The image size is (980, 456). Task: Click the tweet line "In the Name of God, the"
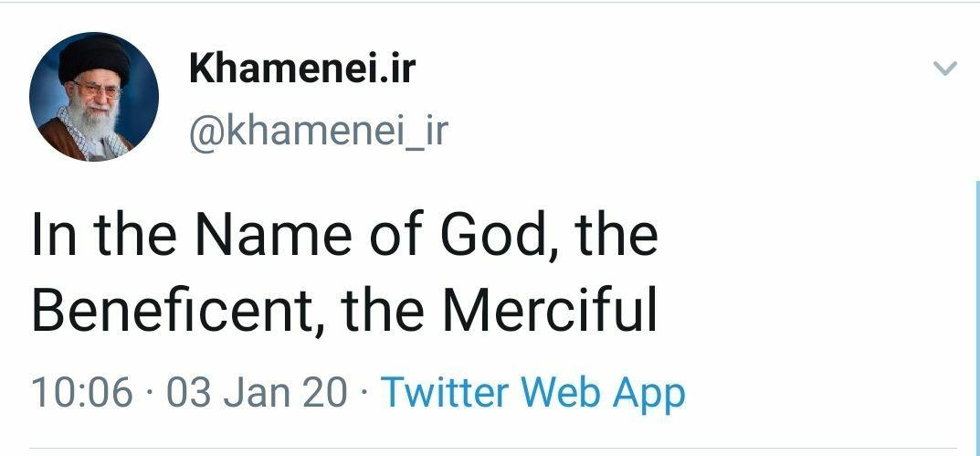344,234
